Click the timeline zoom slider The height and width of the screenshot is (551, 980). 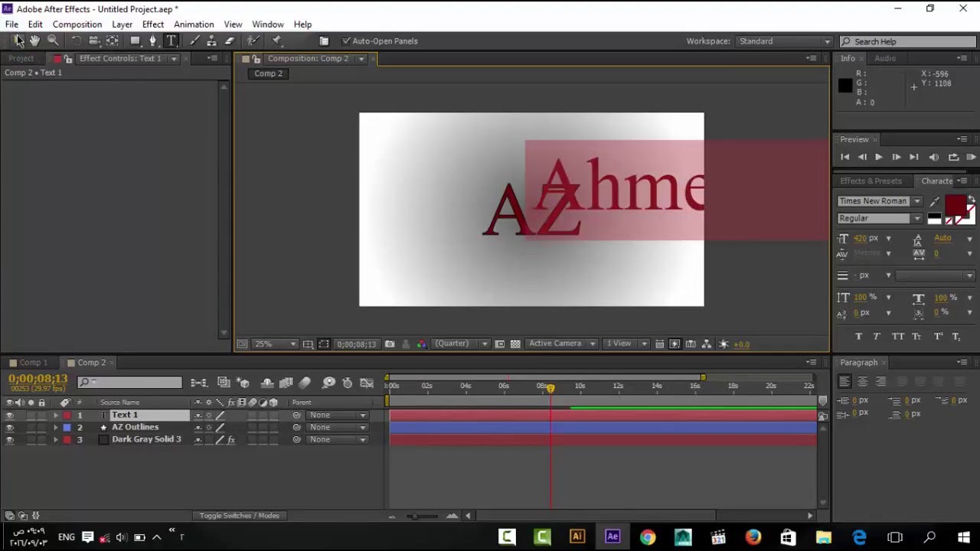(x=422, y=517)
